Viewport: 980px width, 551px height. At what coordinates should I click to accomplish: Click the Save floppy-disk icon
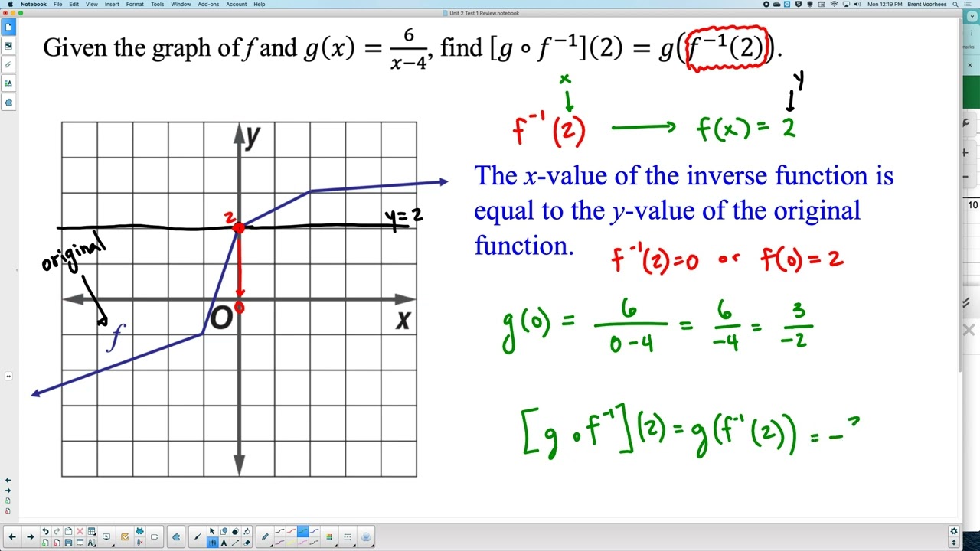tap(68, 543)
